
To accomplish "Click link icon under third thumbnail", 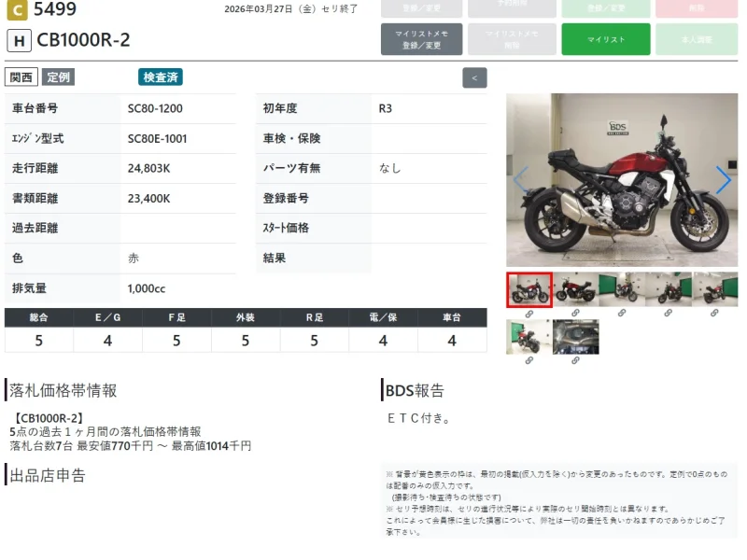I will [x=622, y=313].
